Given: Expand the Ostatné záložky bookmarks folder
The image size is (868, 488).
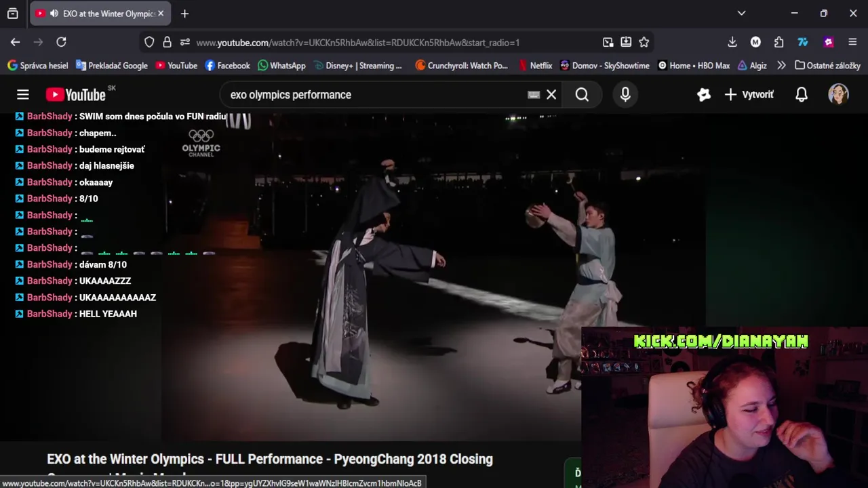Looking at the screenshot, I should (x=827, y=66).
